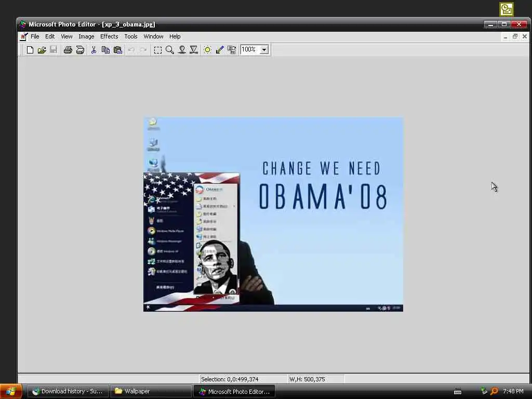Open the Edit menu
The height and width of the screenshot is (399, 532).
point(50,36)
